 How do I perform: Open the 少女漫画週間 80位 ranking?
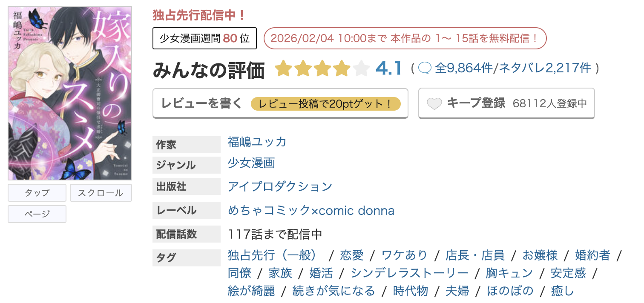(204, 38)
